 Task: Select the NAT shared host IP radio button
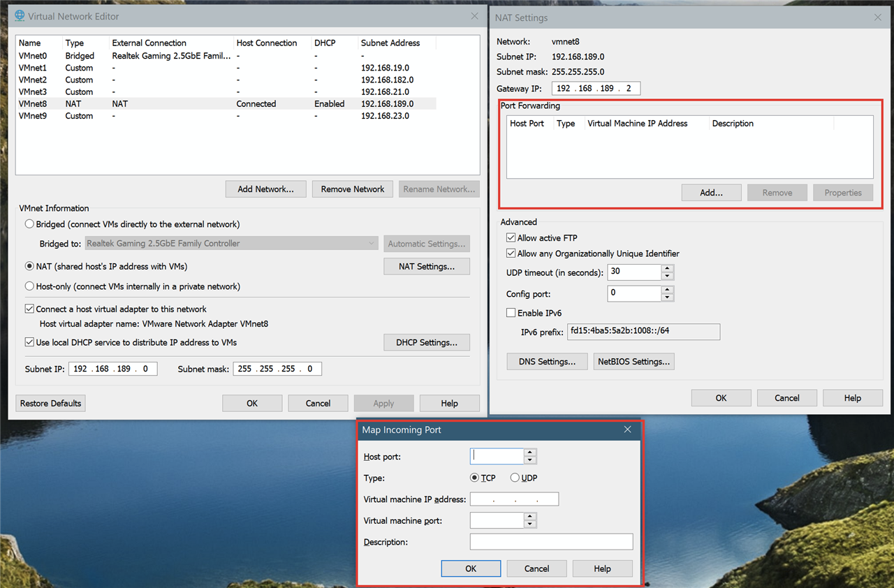pyautogui.click(x=29, y=266)
